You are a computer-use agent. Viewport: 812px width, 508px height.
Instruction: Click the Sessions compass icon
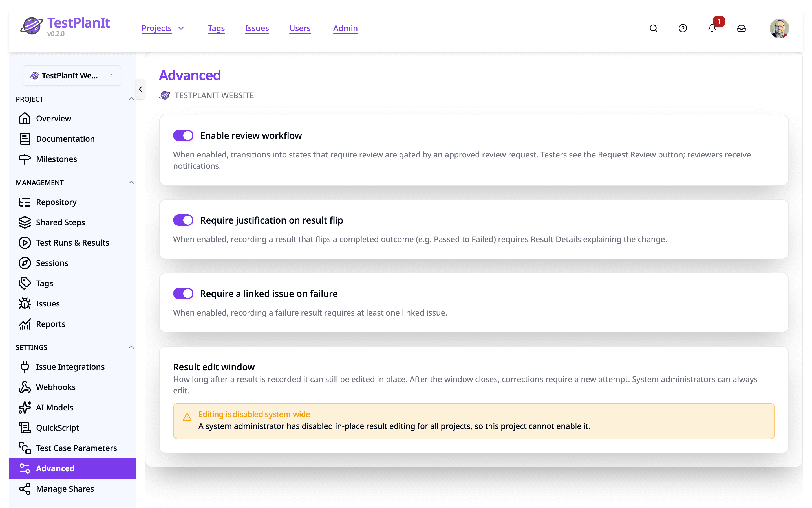pos(25,263)
